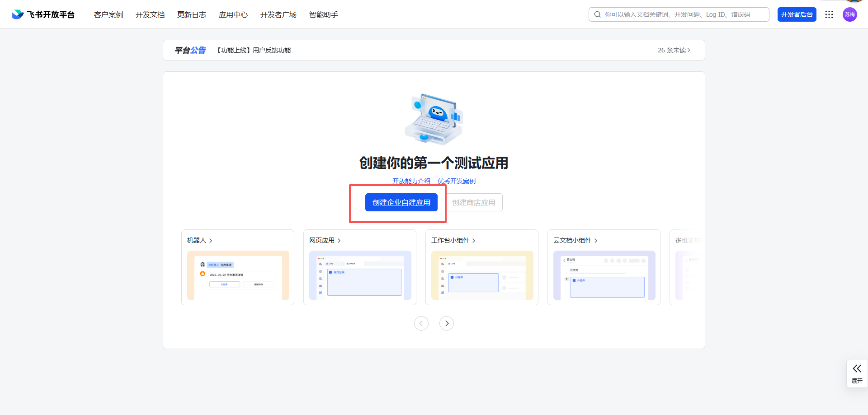The width and height of the screenshot is (868, 415).
Task: Select 智能助手 in top navigation
Action: pos(323,14)
